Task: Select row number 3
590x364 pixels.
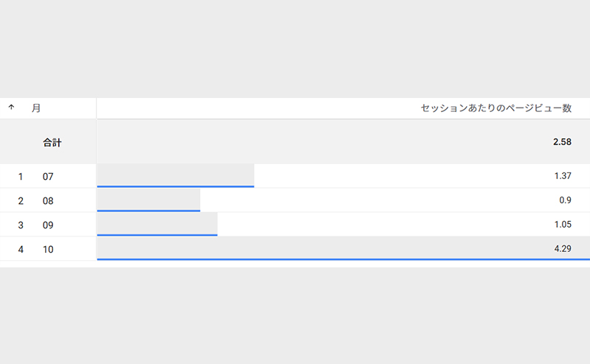Action: pos(21,225)
